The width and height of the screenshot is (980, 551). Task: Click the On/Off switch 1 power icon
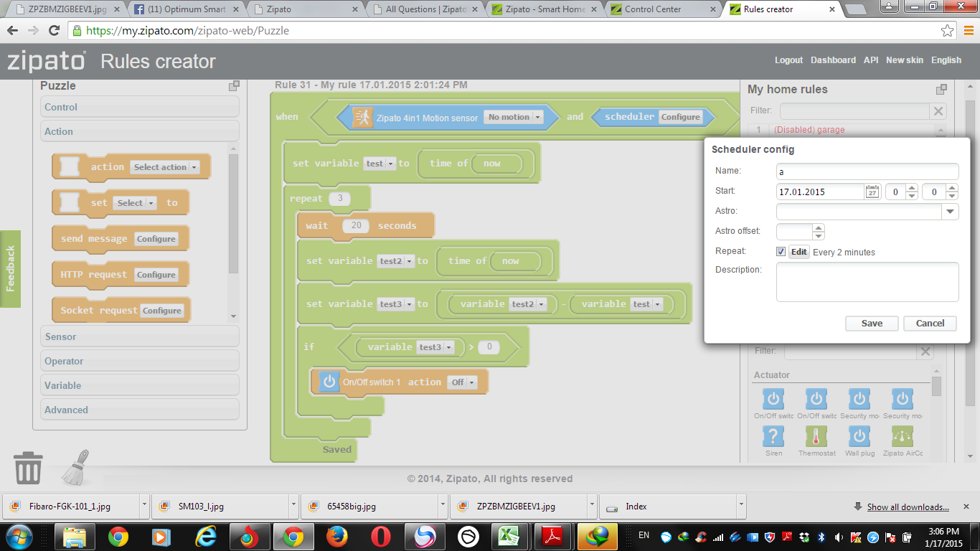329,382
